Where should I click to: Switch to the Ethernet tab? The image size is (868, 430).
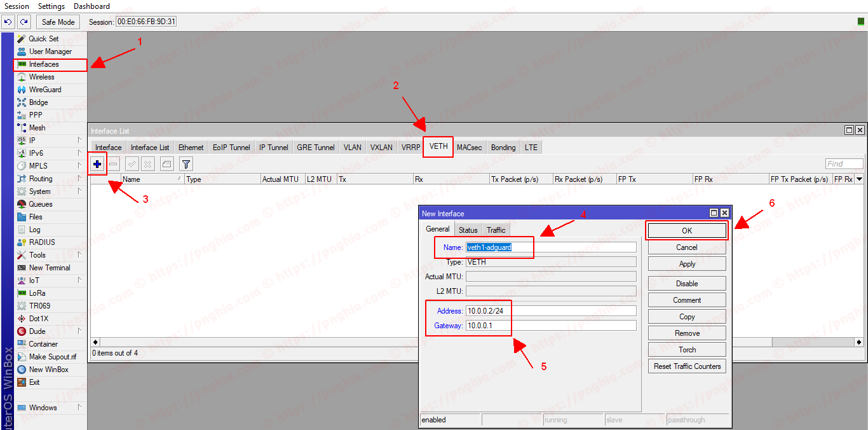click(x=191, y=148)
